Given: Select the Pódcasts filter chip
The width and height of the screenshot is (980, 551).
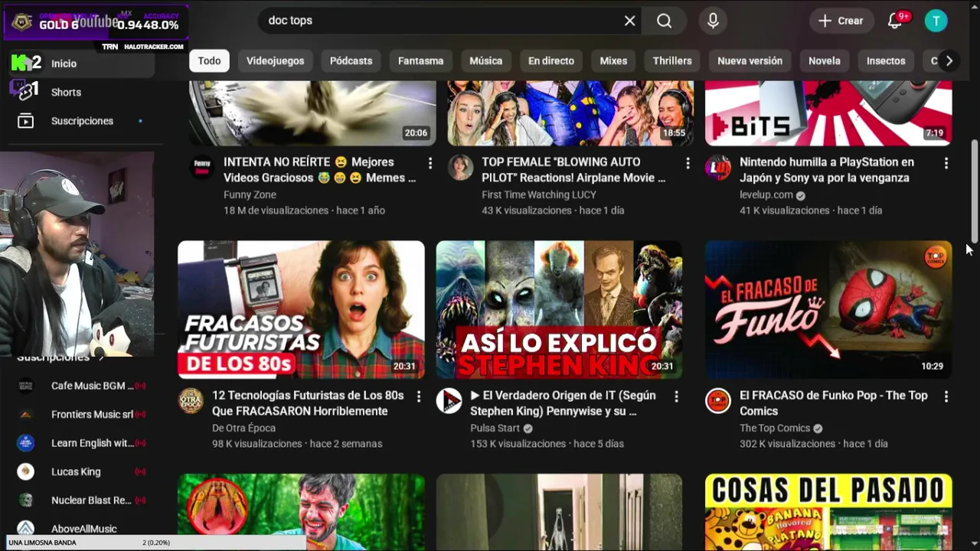Looking at the screenshot, I should click(x=351, y=60).
